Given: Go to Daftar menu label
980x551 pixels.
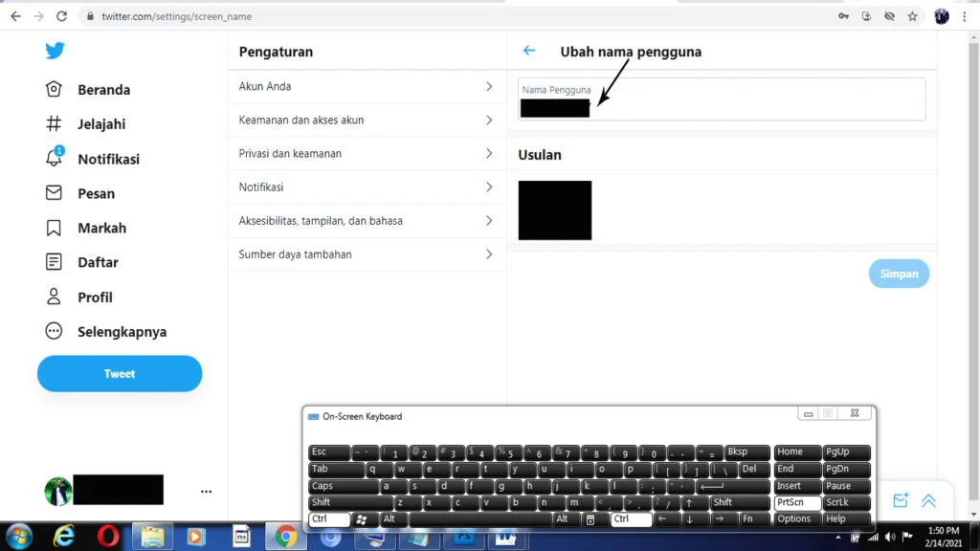Looking at the screenshot, I should click(98, 262).
